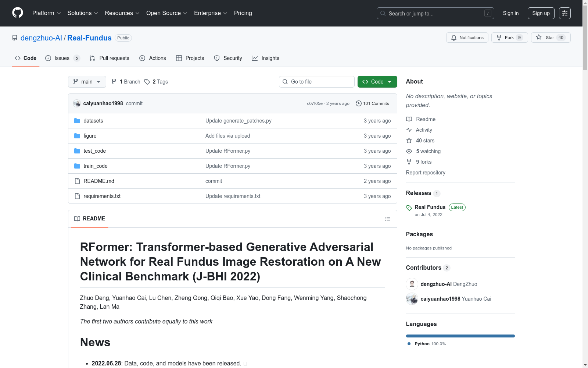Open the README.md file
Viewport: 588px width, 368px height.
[x=99, y=181]
